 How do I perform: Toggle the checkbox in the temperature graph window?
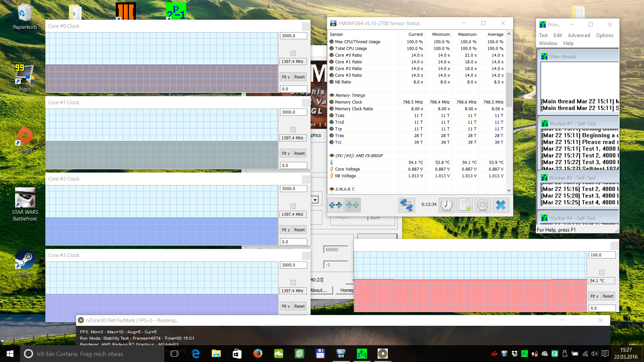pyautogui.click(x=602, y=273)
